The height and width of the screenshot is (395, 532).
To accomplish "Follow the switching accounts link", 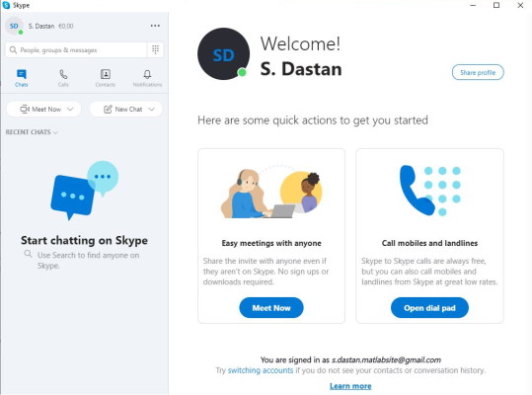I will tap(261, 370).
